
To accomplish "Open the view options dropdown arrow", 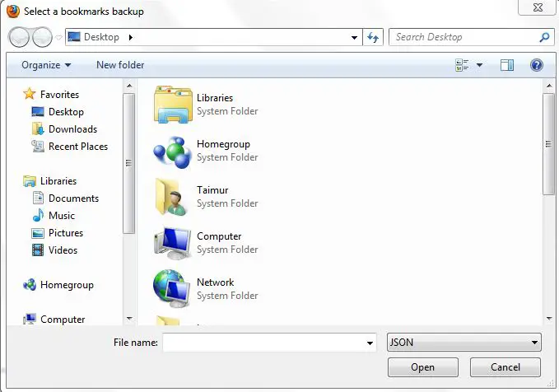I will (479, 65).
